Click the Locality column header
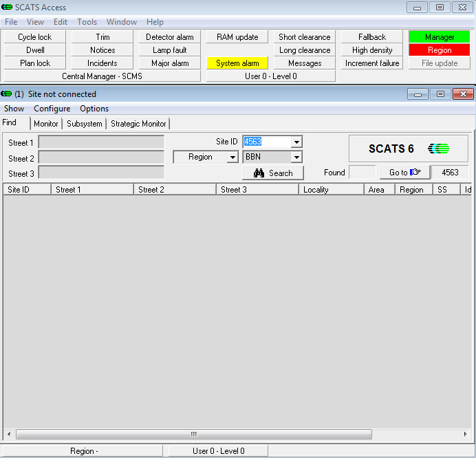The width and height of the screenshot is (476, 458). [331, 189]
